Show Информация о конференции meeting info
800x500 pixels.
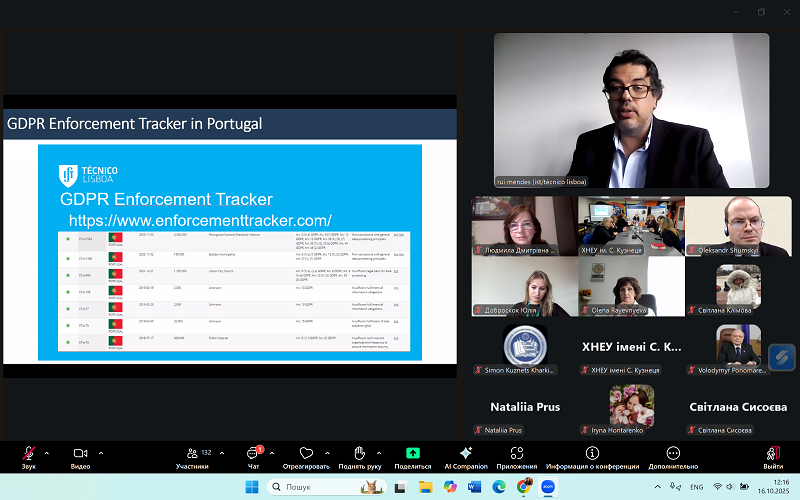(x=593, y=455)
